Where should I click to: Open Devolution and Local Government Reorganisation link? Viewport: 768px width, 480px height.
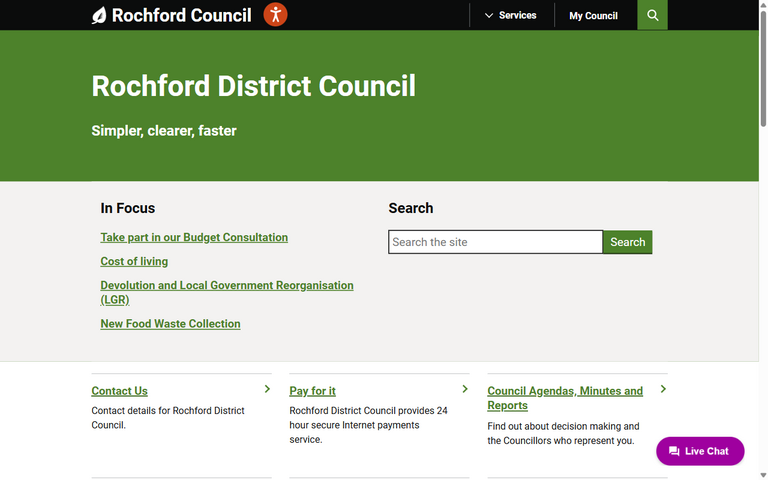click(x=226, y=286)
